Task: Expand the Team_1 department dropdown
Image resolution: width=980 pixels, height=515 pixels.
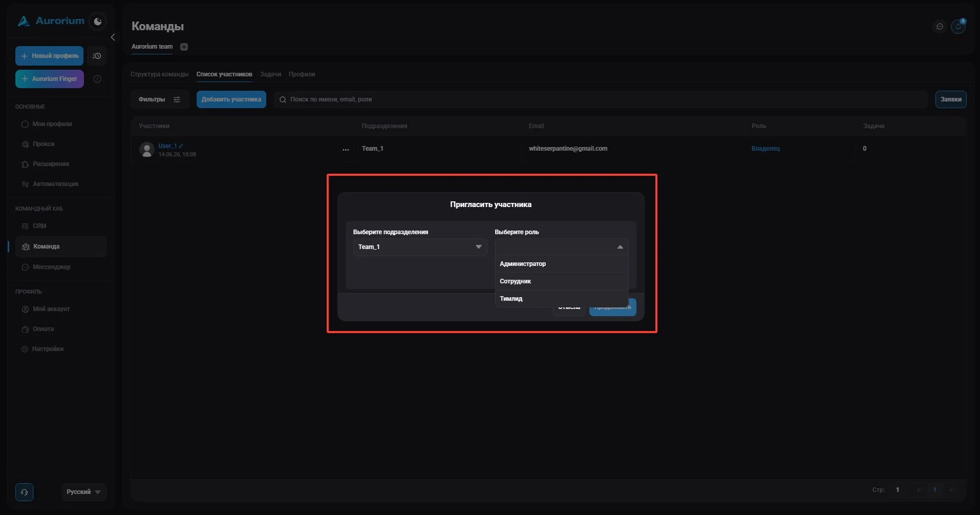Action: pos(420,247)
